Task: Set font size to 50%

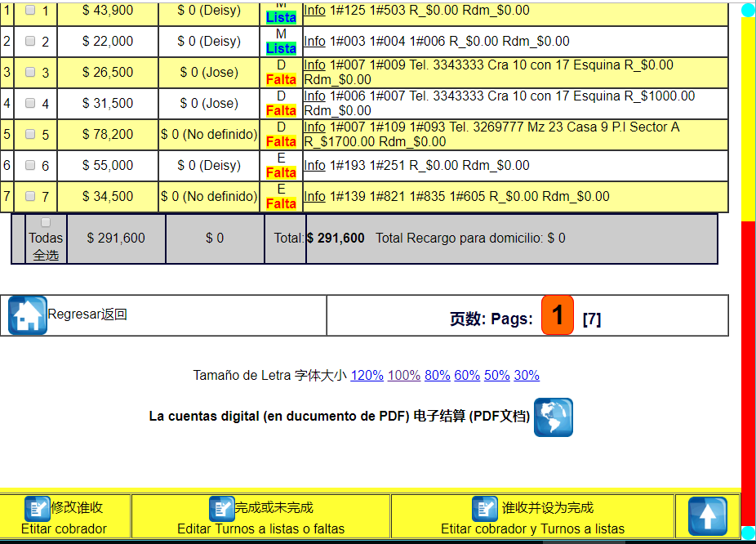Action: tap(497, 375)
